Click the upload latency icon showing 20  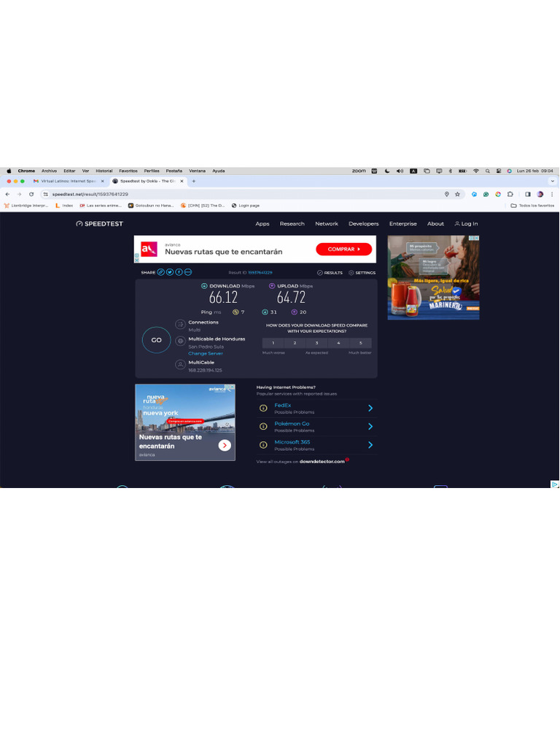pyautogui.click(x=295, y=312)
